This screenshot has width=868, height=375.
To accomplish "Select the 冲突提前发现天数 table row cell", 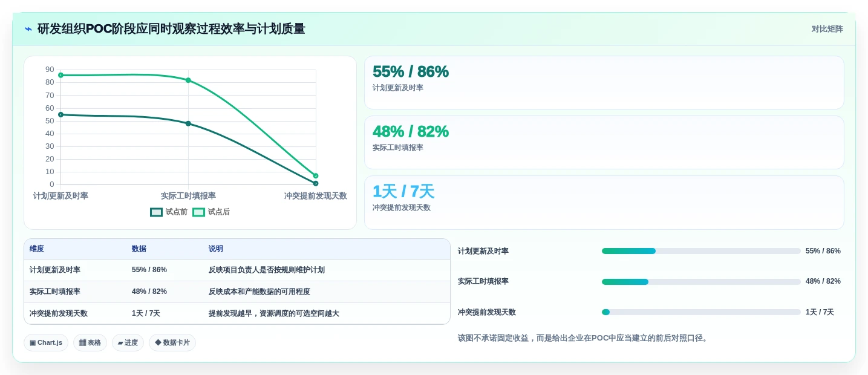I will click(x=59, y=314).
